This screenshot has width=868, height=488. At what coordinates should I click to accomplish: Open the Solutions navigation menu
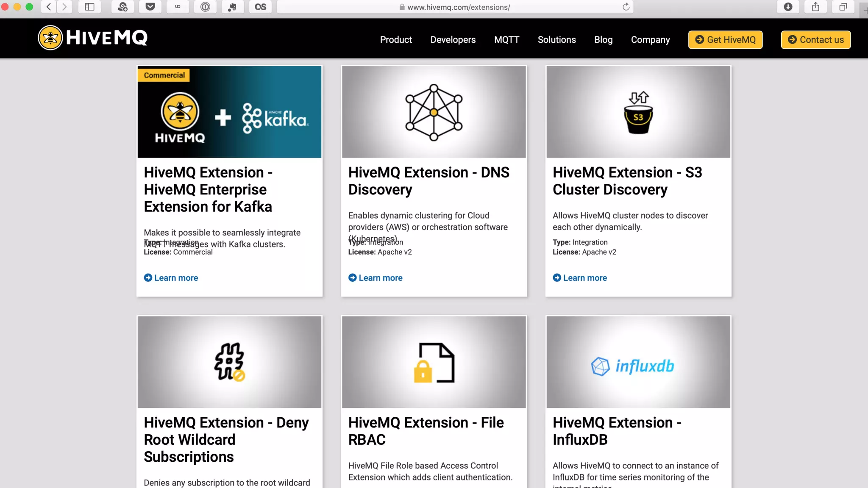tap(556, 40)
